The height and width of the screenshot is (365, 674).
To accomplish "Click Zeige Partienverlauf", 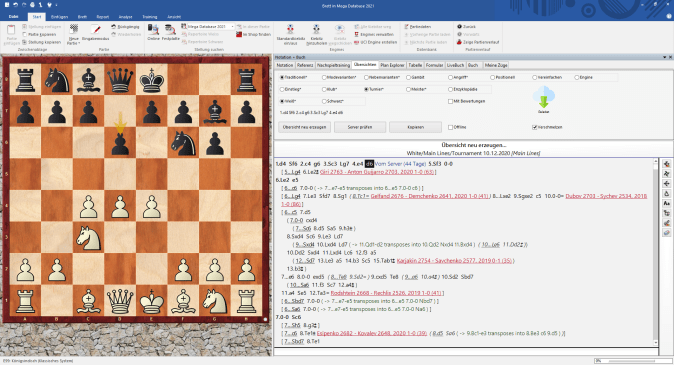I will [478, 42].
